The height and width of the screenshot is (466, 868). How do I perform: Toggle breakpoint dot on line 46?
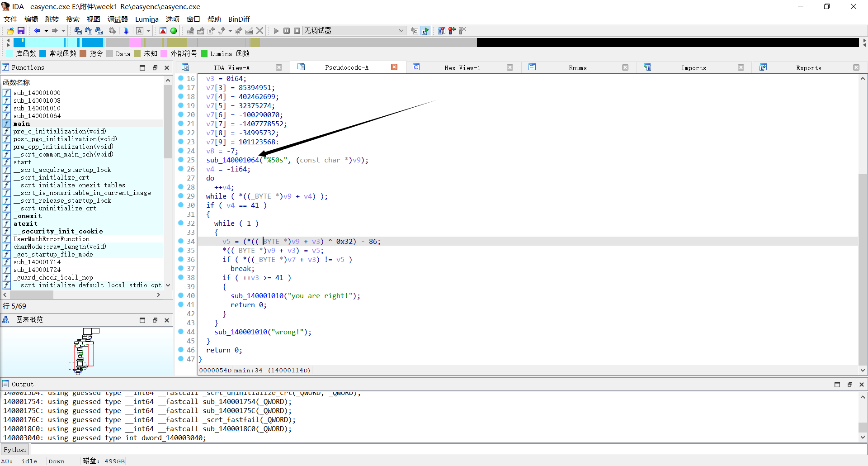[181, 350]
